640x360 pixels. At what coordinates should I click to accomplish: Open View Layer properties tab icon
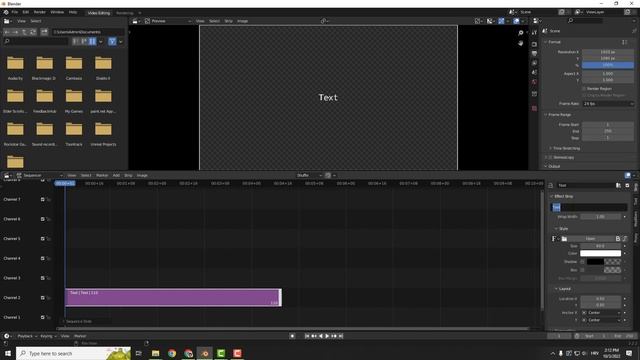coord(534,63)
